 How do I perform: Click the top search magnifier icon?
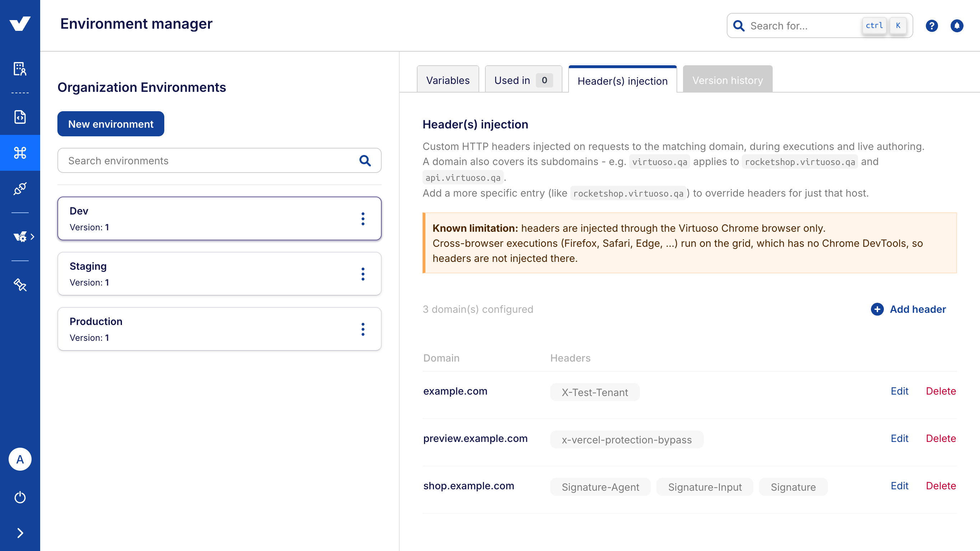[739, 25]
